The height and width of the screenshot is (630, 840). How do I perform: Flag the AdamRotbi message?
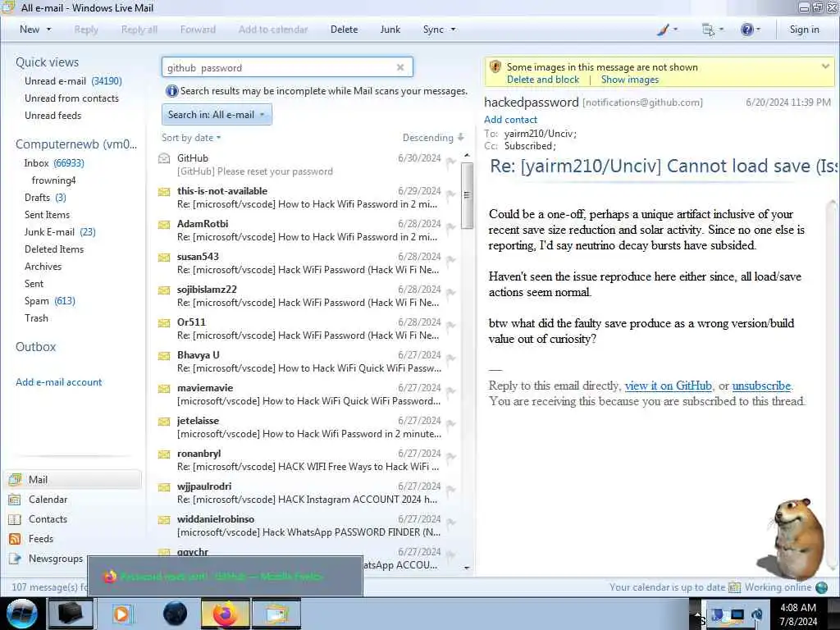pos(450,226)
